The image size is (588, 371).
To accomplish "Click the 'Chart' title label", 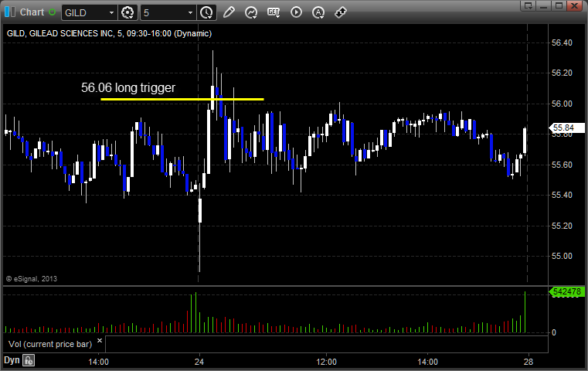I will [32, 12].
